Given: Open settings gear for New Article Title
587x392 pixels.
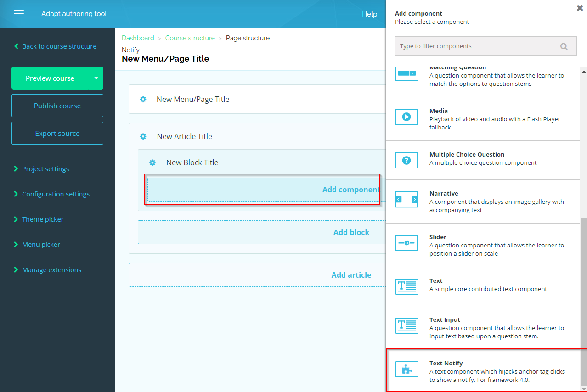Looking at the screenshot, I should [143, 136].
